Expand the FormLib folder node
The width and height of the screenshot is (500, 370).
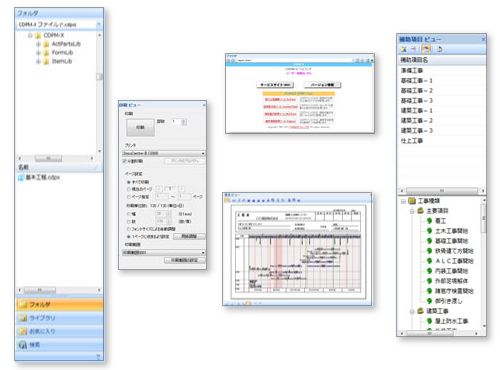coord(38,53)
